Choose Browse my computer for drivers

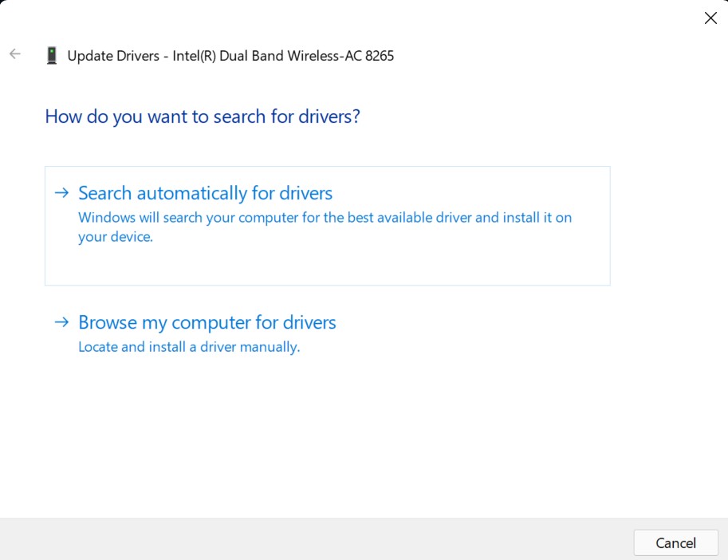click(207, 322)
